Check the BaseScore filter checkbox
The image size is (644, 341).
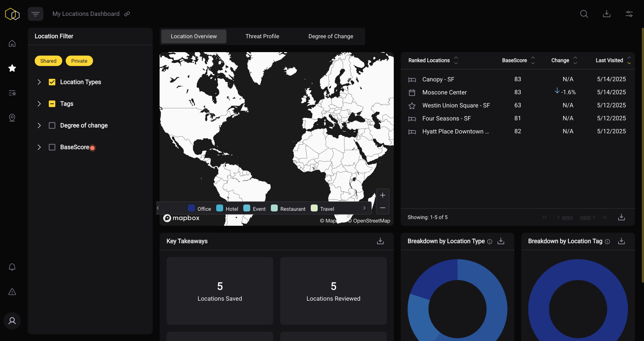pos(52,147)
